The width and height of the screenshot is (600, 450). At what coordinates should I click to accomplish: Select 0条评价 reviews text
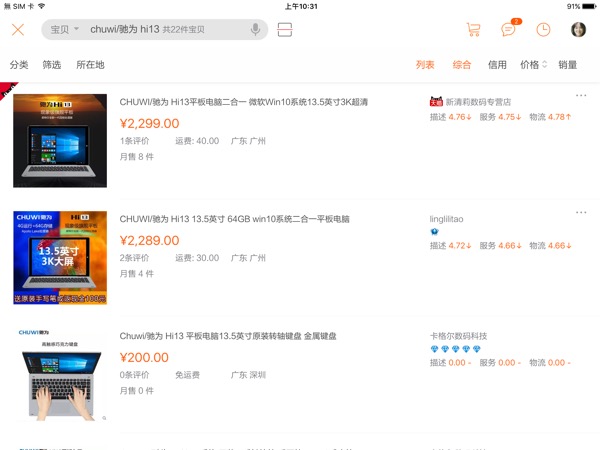(x=134, y=375)
